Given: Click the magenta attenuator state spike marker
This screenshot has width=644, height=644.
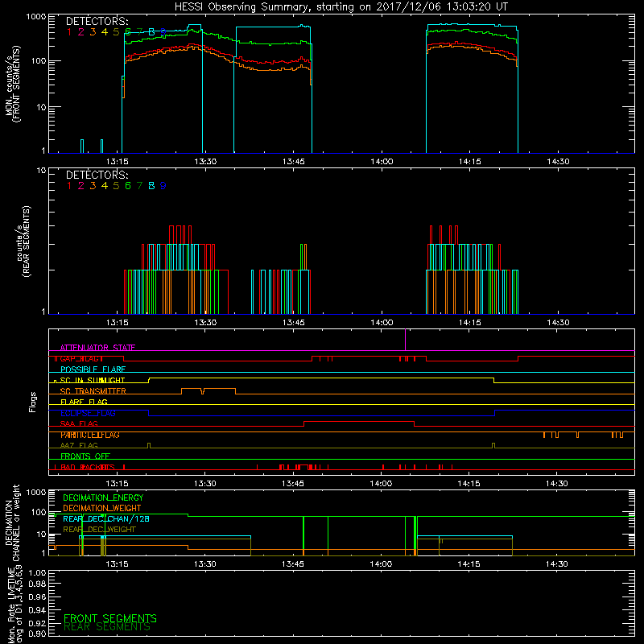Looking at the screenshot, I should click(x=406, y=340).
